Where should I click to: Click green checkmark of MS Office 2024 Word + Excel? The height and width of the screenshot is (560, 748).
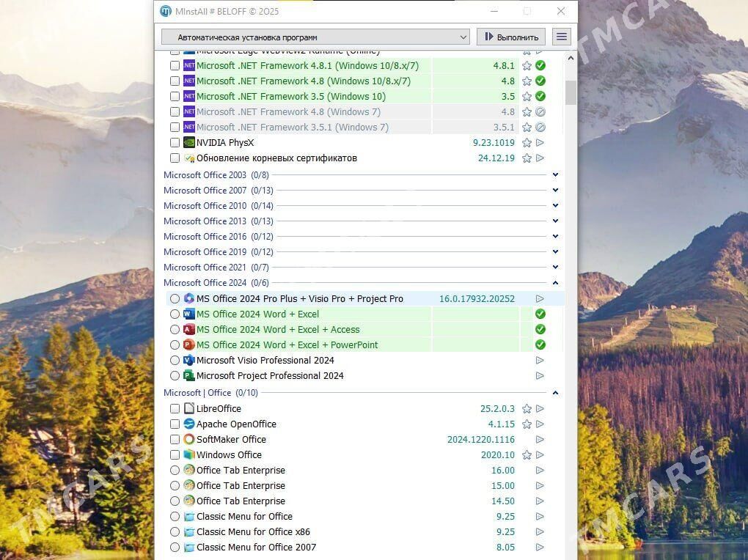[x=540, y=314]
